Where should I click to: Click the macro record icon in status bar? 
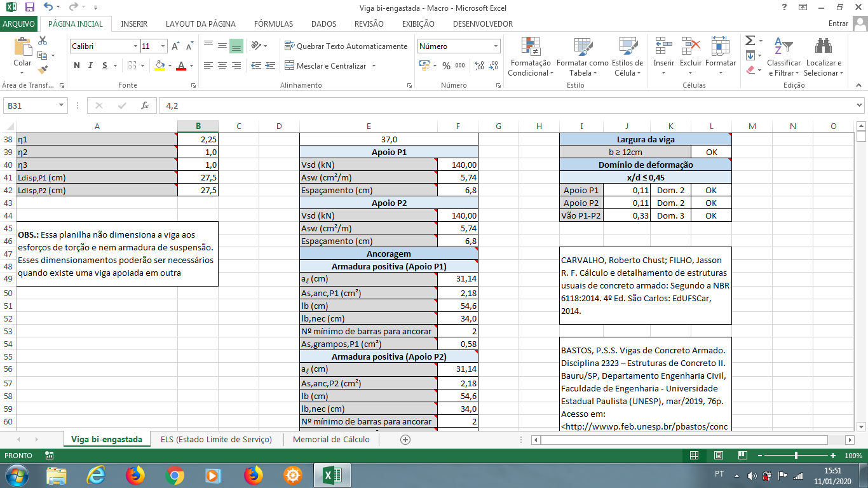pos(49,456)
